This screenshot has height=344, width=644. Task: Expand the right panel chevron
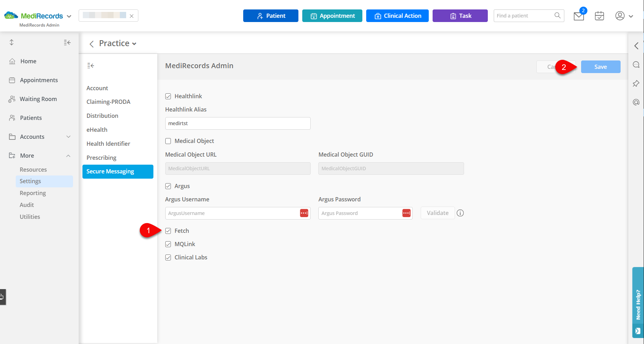click(636, 46)
